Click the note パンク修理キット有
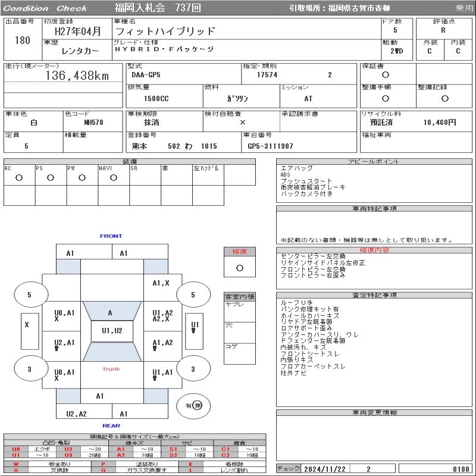 click(309, 309)
